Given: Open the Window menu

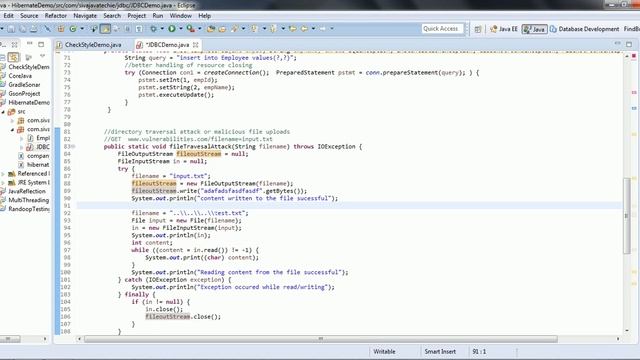Looking at the screenshot, I should pos(180,16).
